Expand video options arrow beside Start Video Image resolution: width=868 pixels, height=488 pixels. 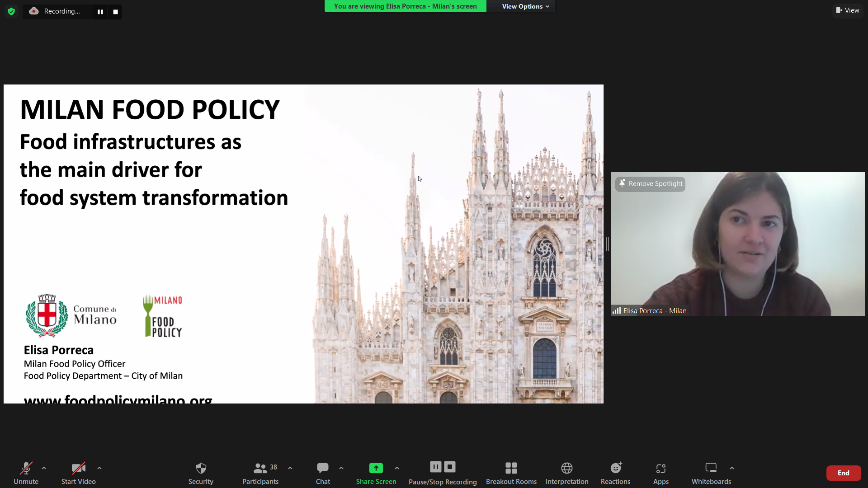99,468
